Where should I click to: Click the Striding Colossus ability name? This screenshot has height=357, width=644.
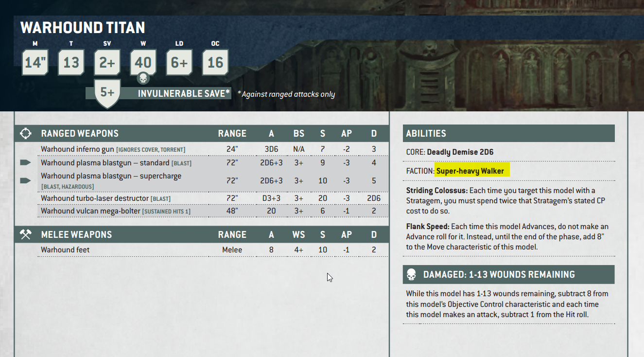point(436,190)
